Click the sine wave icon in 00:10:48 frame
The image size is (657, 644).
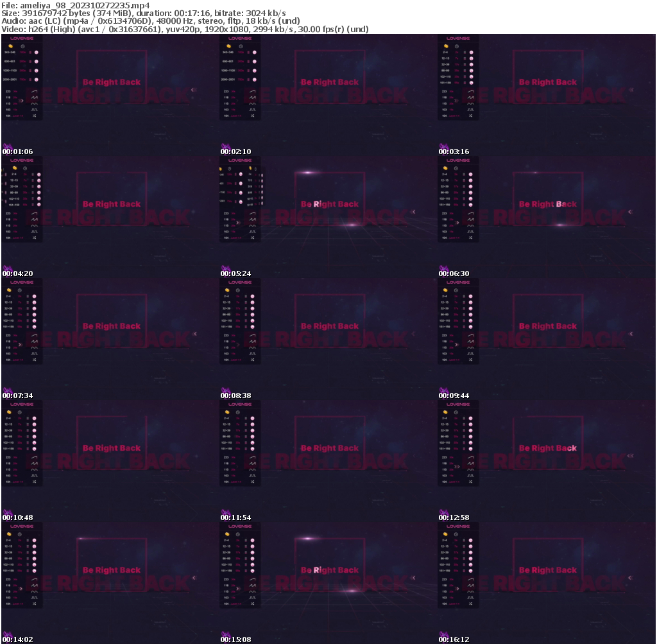coord(34,469)
